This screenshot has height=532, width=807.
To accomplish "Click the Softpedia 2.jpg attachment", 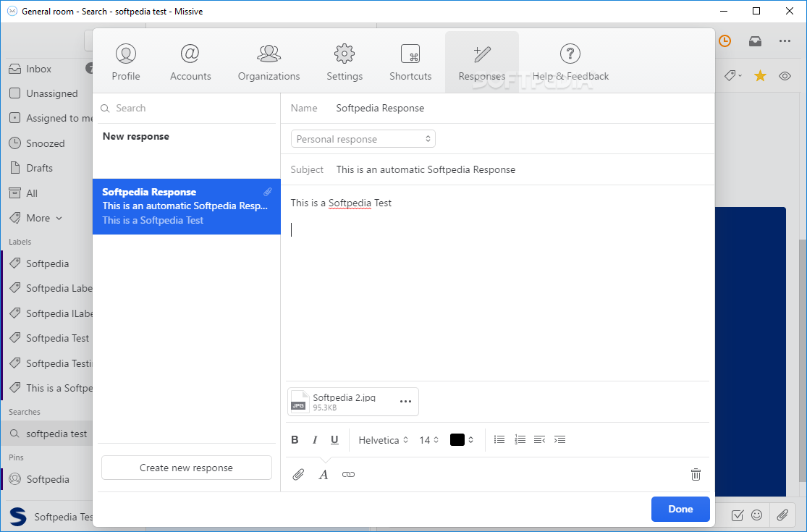I will 353,402.
